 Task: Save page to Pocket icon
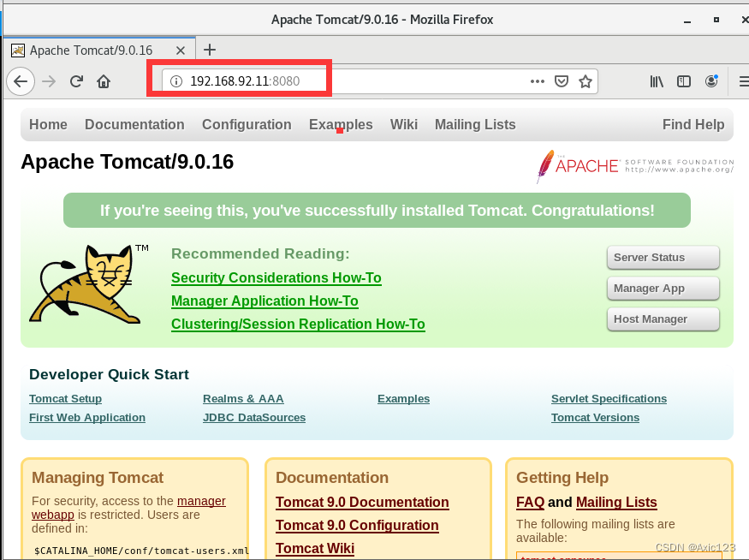[562, 81]
